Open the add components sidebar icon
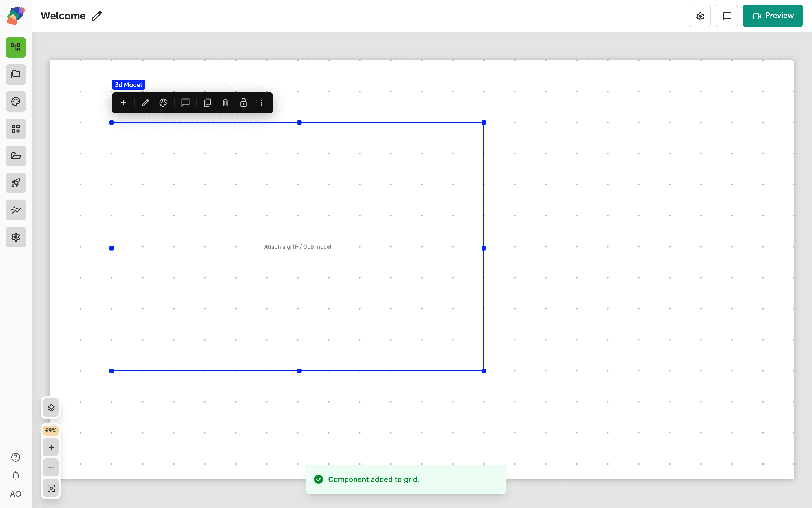The width and height of the screenshot is (812, 508). (16, 129)
